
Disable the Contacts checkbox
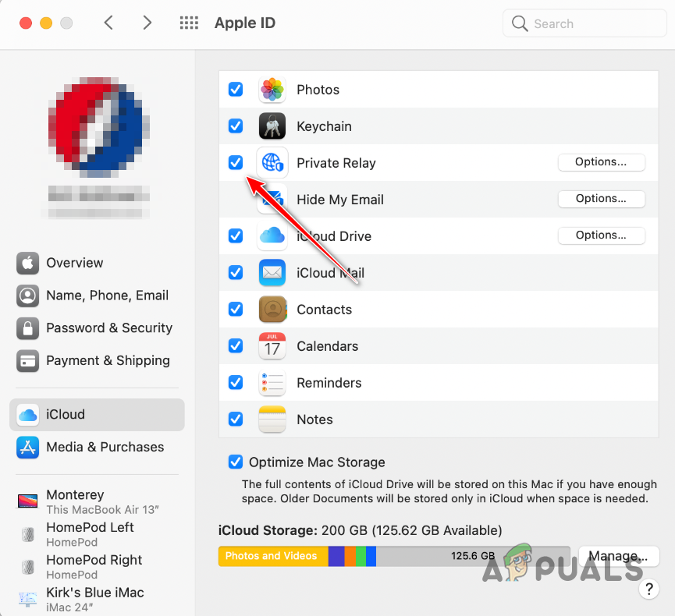(x=235, y=309)
